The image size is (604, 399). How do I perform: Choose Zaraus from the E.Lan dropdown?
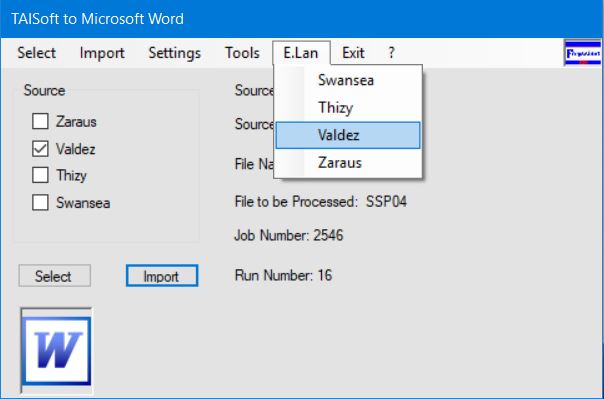click(x=348, y=163)
